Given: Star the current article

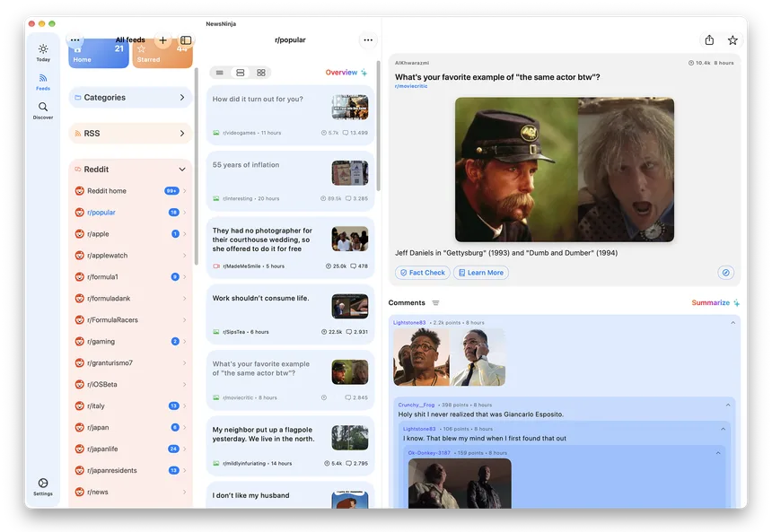Looking at the screenshot, I should pyautogui.click(x=733, y=40).
